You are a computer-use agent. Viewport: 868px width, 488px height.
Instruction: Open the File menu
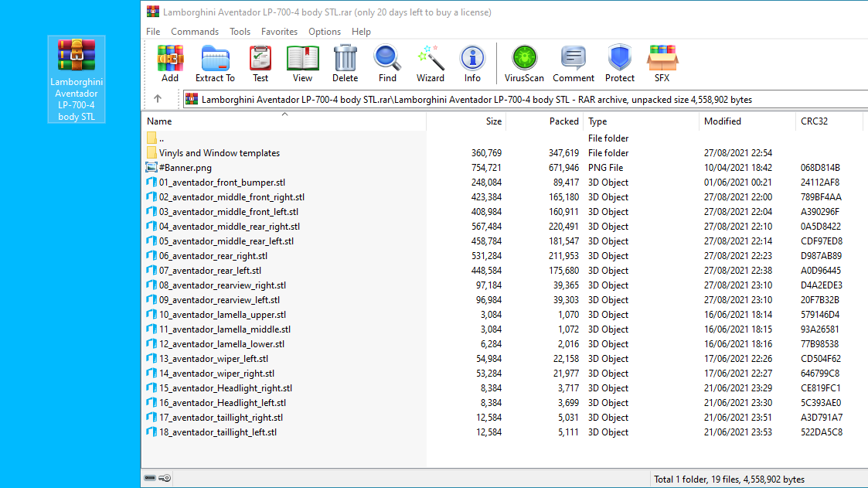pyautogui.click(x=153, y=32)
